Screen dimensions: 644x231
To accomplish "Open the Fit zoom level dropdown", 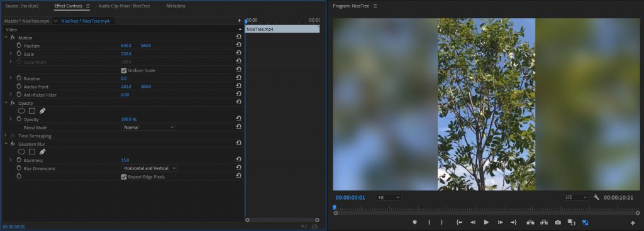I will [x=388, y=197].
